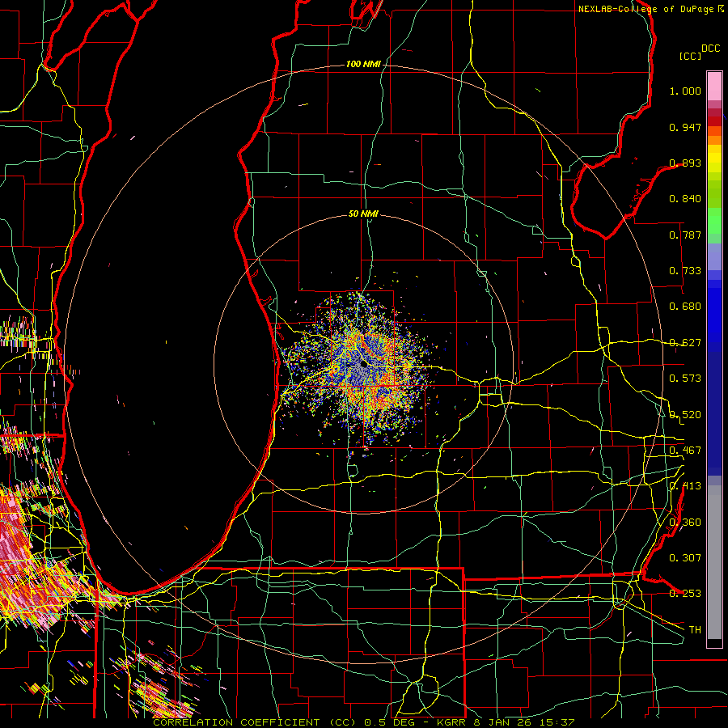This screenshot has height=728, width=728.
Task: Click the light pink segment of the color bar
Action: click(714, 86)
